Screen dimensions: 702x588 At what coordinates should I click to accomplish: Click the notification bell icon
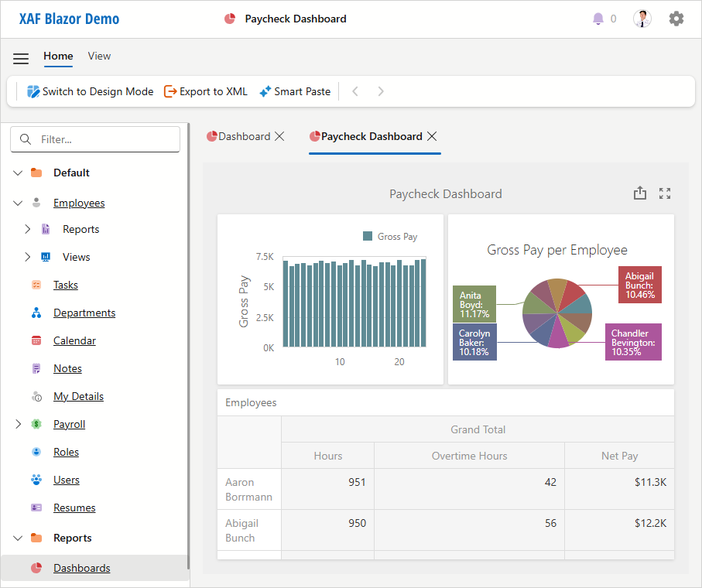click(x=598, y=19)
